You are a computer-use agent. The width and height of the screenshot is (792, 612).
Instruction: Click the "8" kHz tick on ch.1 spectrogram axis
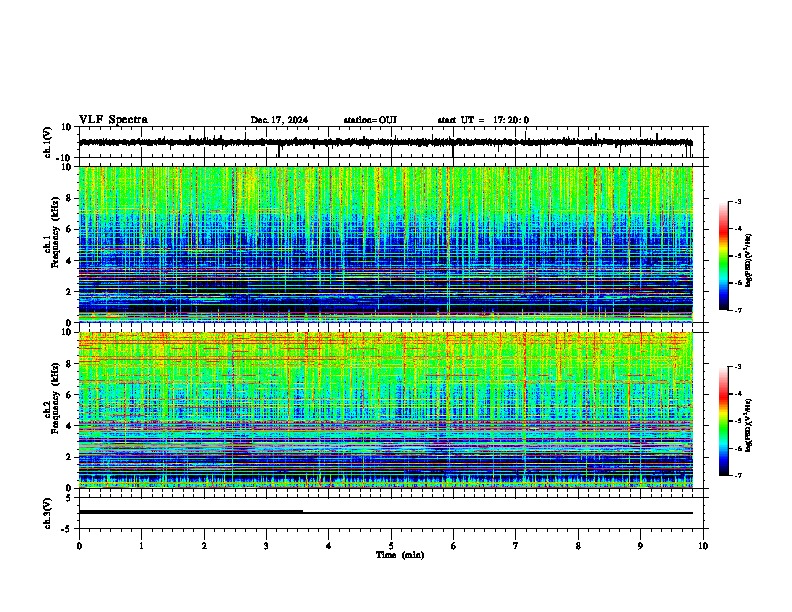70,198
